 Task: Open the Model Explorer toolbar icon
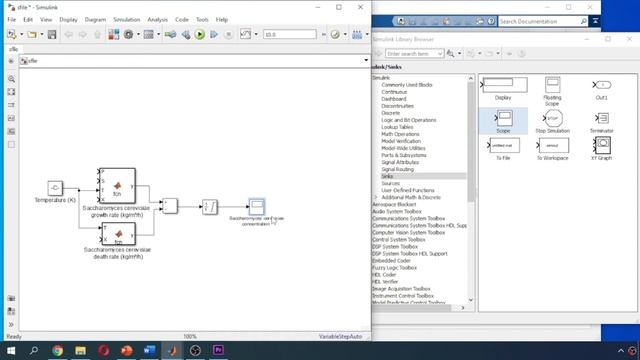[149, 35]
